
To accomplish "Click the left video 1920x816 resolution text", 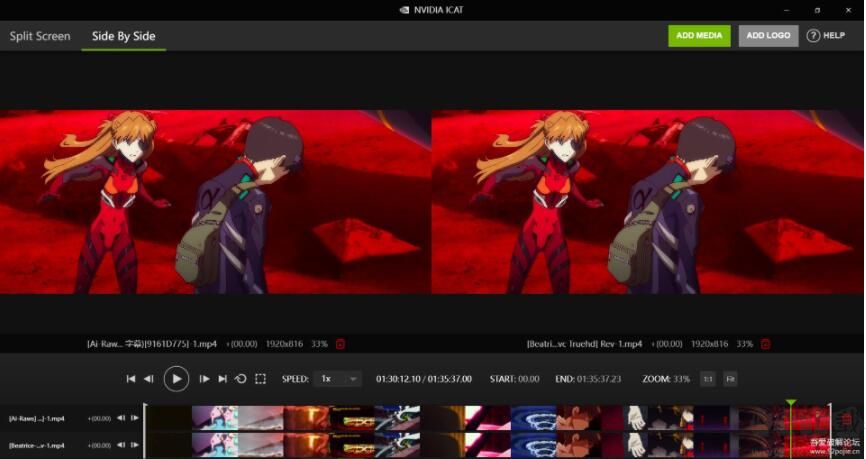I will point(284,344).
